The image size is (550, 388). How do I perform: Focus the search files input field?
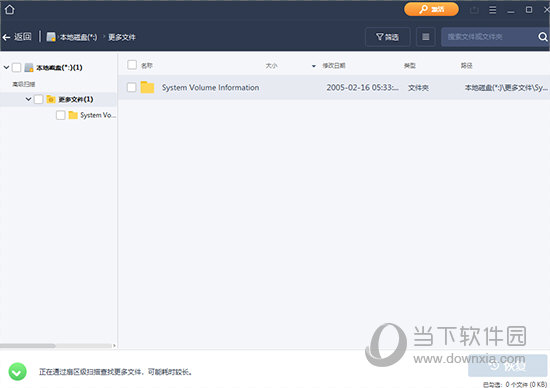tap(489, 36)
